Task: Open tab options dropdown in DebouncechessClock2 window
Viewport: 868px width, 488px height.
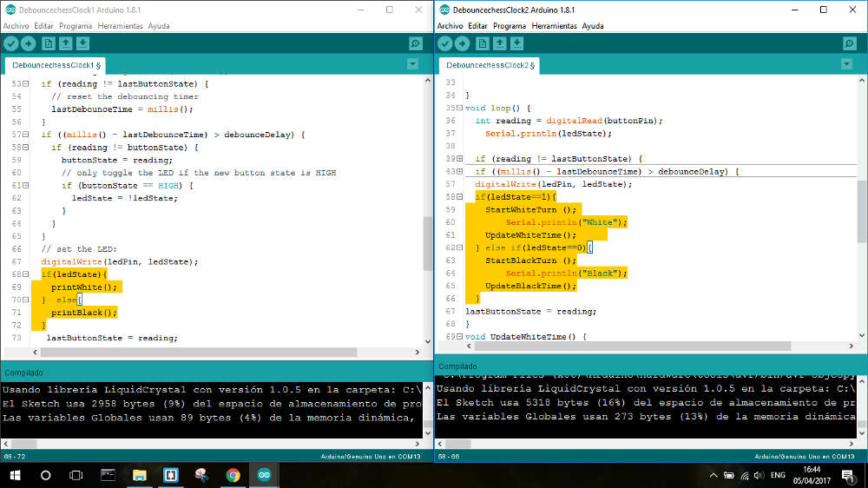Action: pos(846,65)
